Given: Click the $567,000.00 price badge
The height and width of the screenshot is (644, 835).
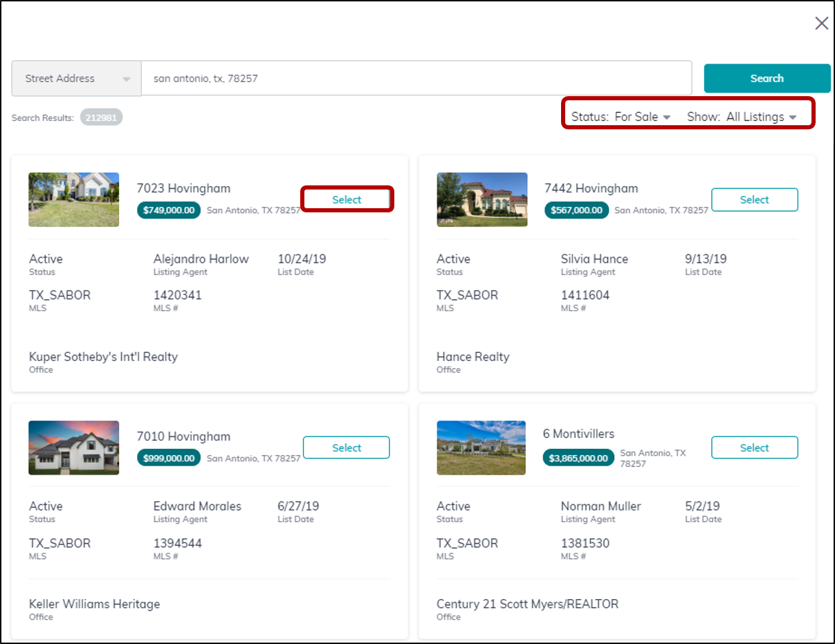Looking at the screenshot, I should pos(577,210).
